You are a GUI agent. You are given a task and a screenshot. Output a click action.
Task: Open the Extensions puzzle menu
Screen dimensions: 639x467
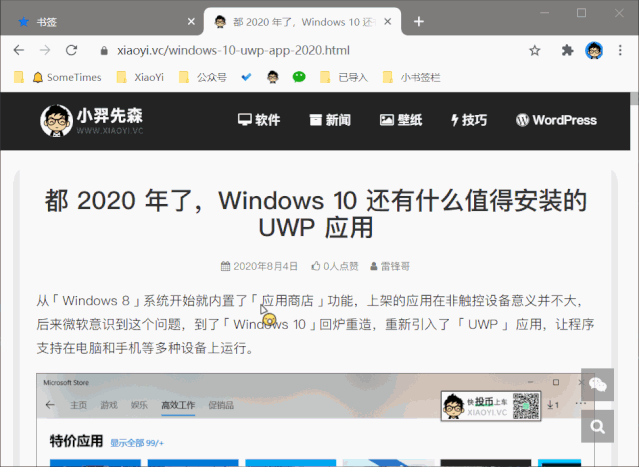567,51
